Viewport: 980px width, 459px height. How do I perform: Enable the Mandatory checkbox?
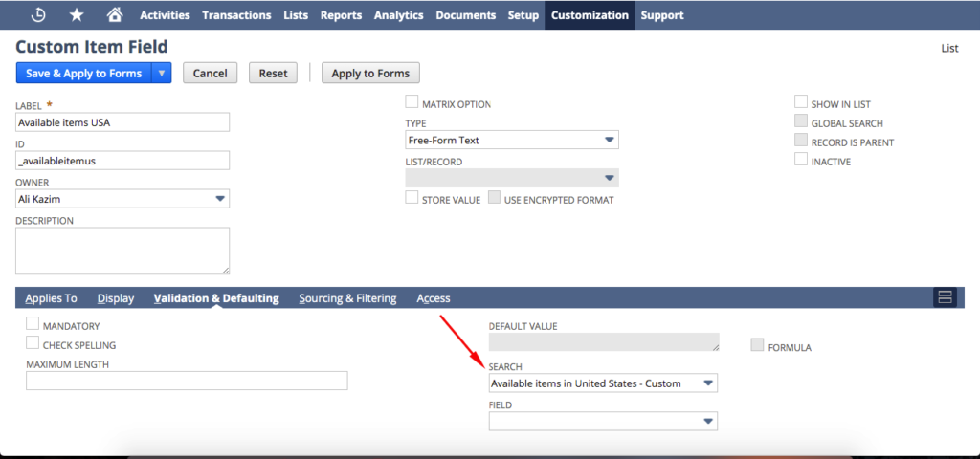(x=33, y=323)
